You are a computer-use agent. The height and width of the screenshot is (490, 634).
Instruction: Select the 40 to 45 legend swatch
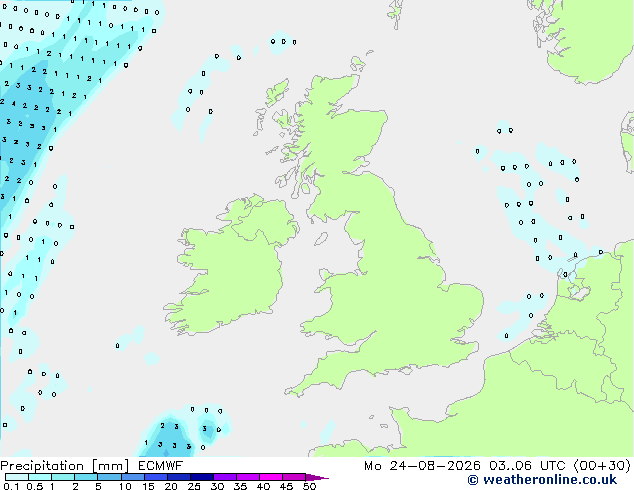pos(271,477)
